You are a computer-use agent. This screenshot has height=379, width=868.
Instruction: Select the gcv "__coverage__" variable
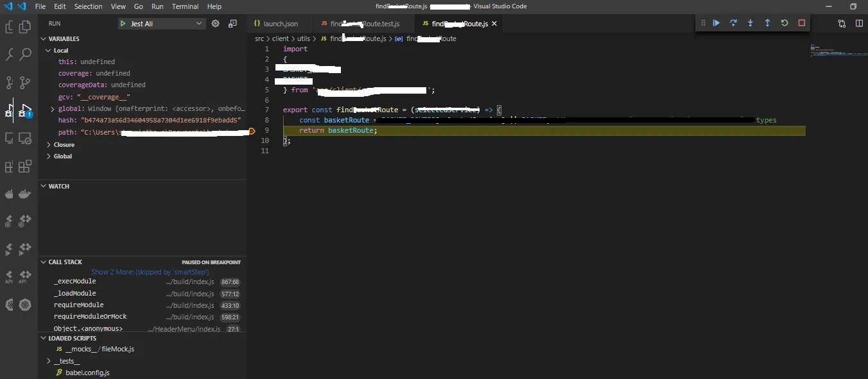tap(143, 97)
